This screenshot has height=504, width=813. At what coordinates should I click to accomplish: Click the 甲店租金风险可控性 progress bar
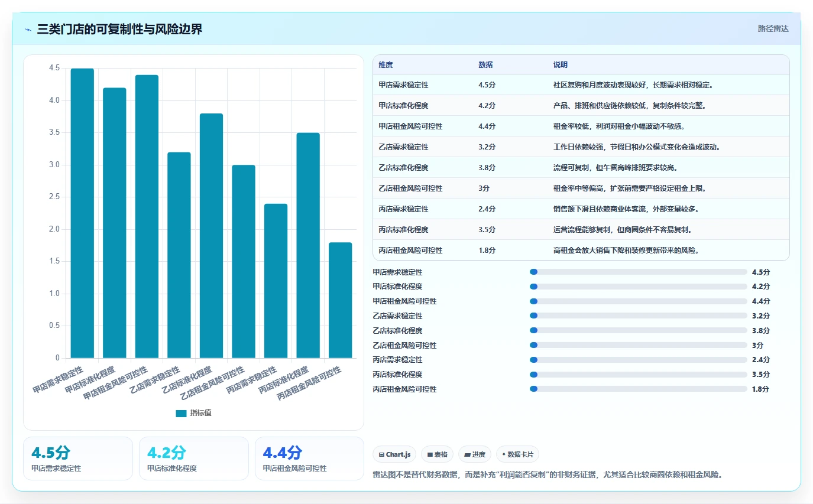click(639, 301)
